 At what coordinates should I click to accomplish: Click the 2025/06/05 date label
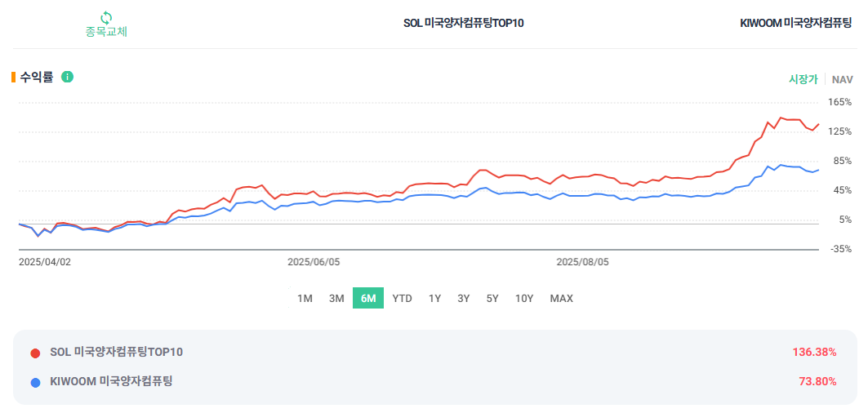click(314, 262)
